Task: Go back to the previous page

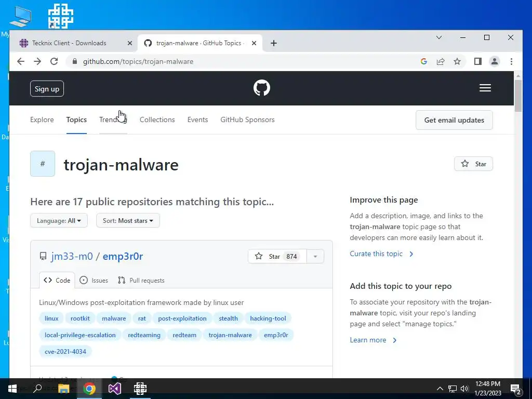Action: pos(21,61)
